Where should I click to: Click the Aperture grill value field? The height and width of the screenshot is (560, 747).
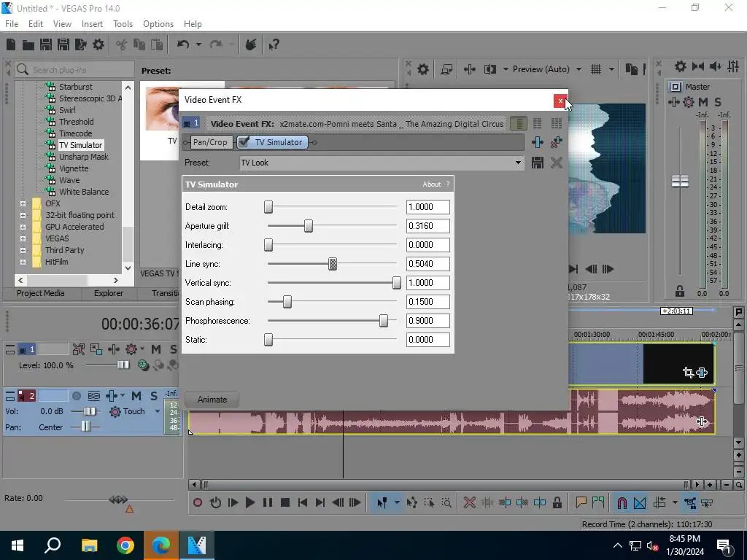click(427, 226)
